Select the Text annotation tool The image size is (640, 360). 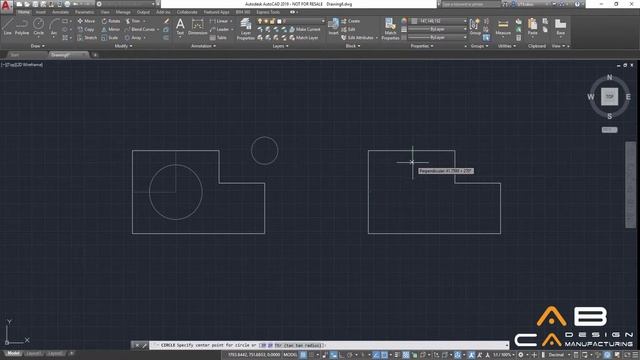coord(180,27)
